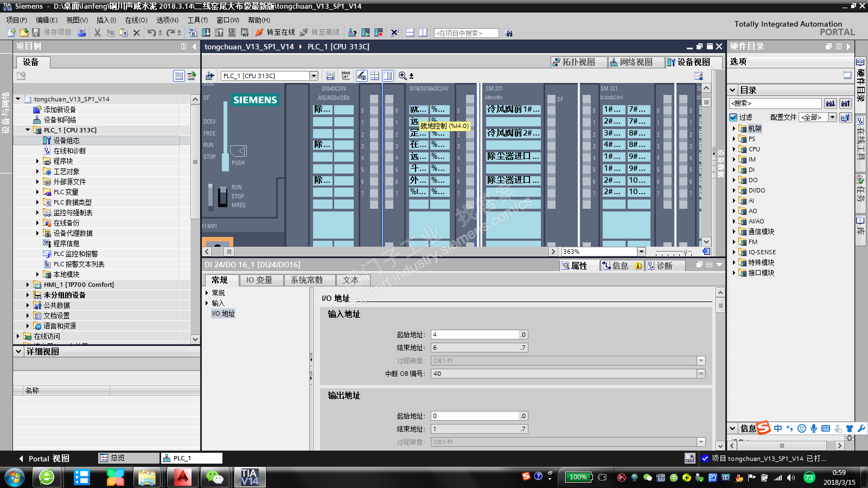
Task: Click the Windows Start button
Action: 15,478
